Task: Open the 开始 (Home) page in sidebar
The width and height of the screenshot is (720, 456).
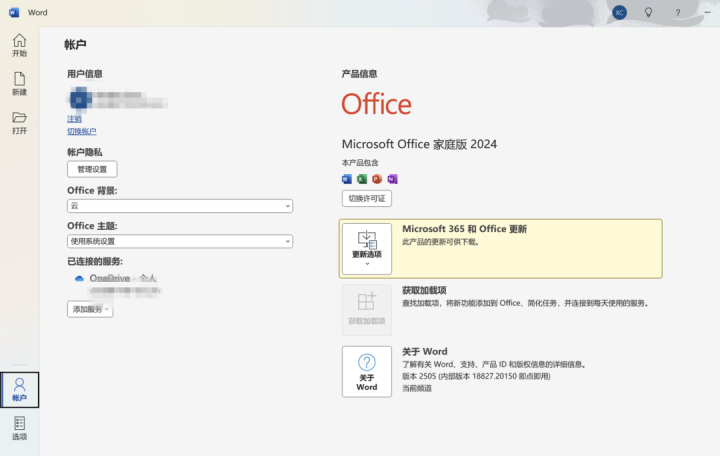Action: point(19,45)
